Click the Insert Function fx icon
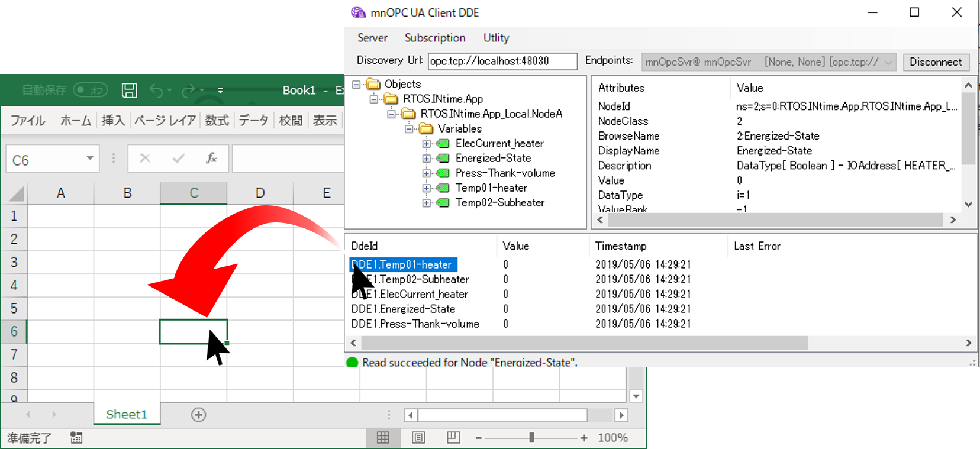 (x=211, y=159)
